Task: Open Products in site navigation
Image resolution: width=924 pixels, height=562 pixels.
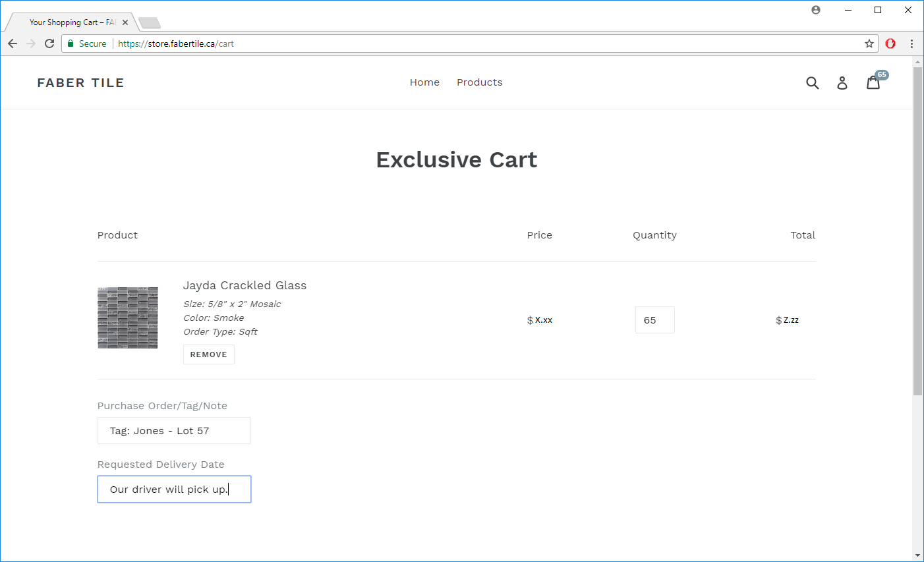Action: [480, 82]
